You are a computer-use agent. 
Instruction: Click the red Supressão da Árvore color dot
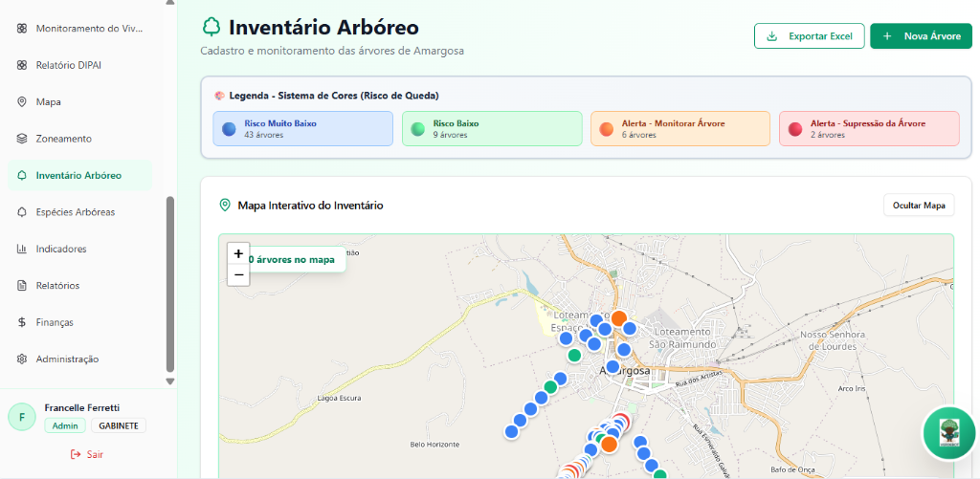point(795,129)
